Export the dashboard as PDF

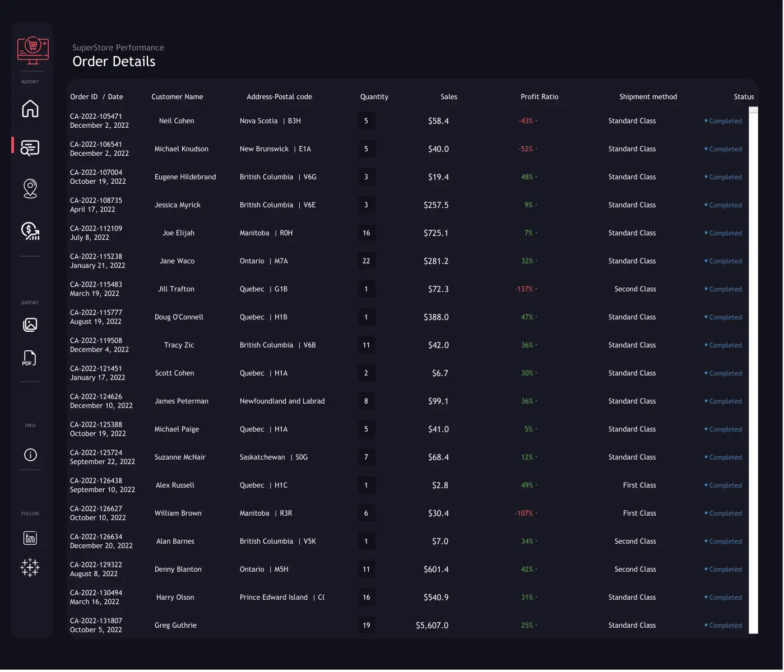click(29, 358)
